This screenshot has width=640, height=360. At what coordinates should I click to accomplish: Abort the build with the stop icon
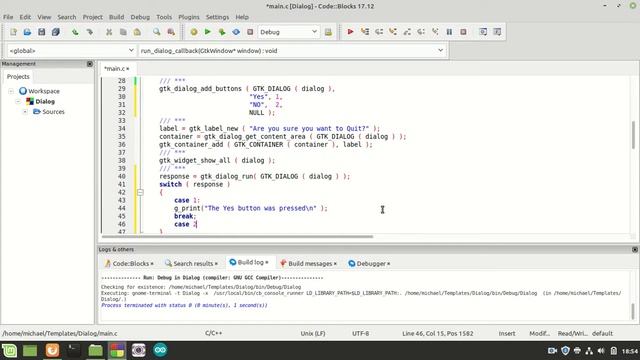250,32
